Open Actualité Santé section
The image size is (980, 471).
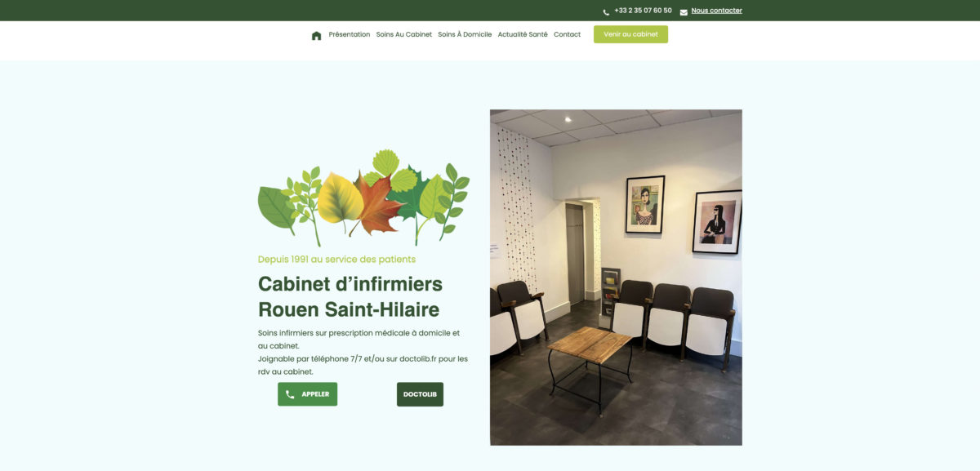click(x=523, y=34)
